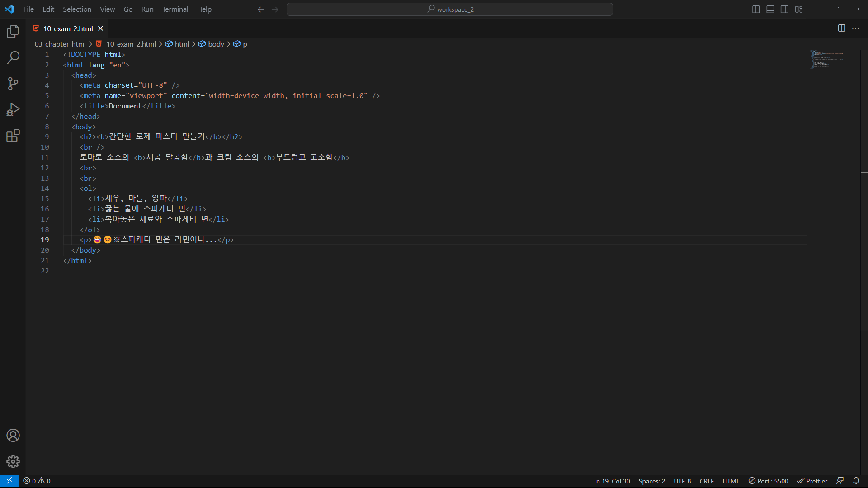Open Run and Debug view

pos(13,110)
